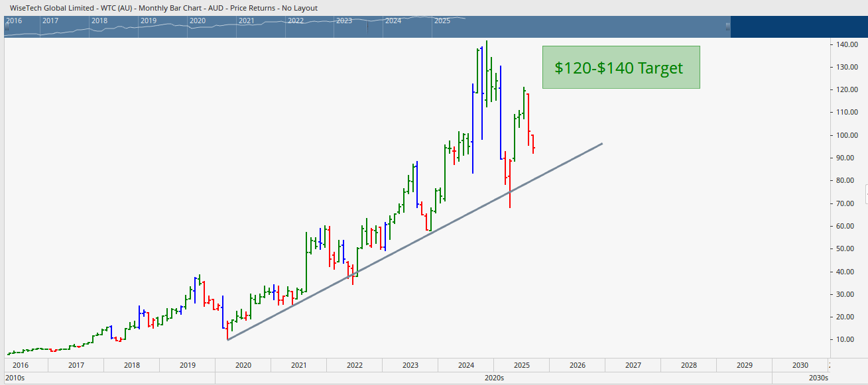Click the 2025 label in the navigator bar
Image resolution: width=868 pixels, height=385 pixels.
[442, 21]
